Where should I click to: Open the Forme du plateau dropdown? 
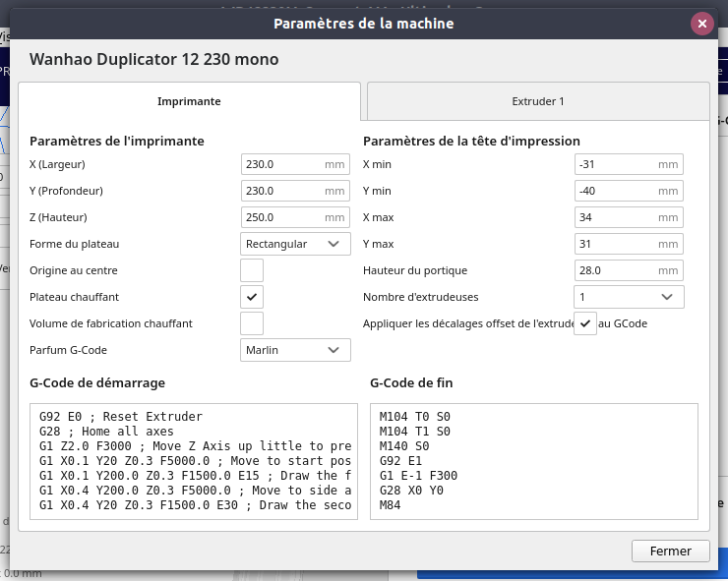295,244
